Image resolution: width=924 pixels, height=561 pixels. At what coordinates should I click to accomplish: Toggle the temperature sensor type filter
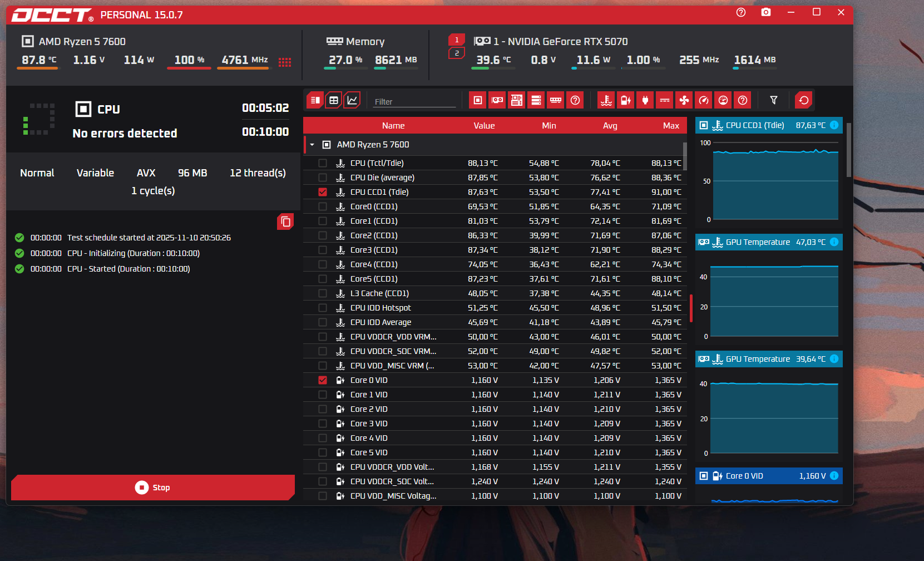click(606, 100)
